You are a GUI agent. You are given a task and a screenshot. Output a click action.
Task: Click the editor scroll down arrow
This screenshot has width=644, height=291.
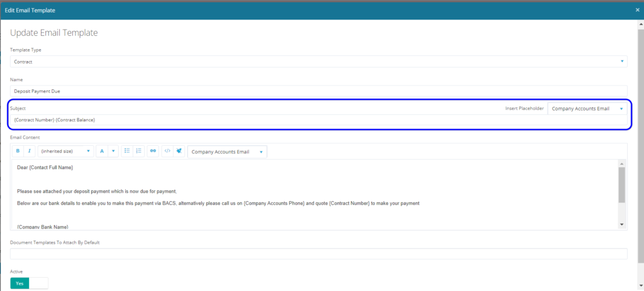[621, 224]
